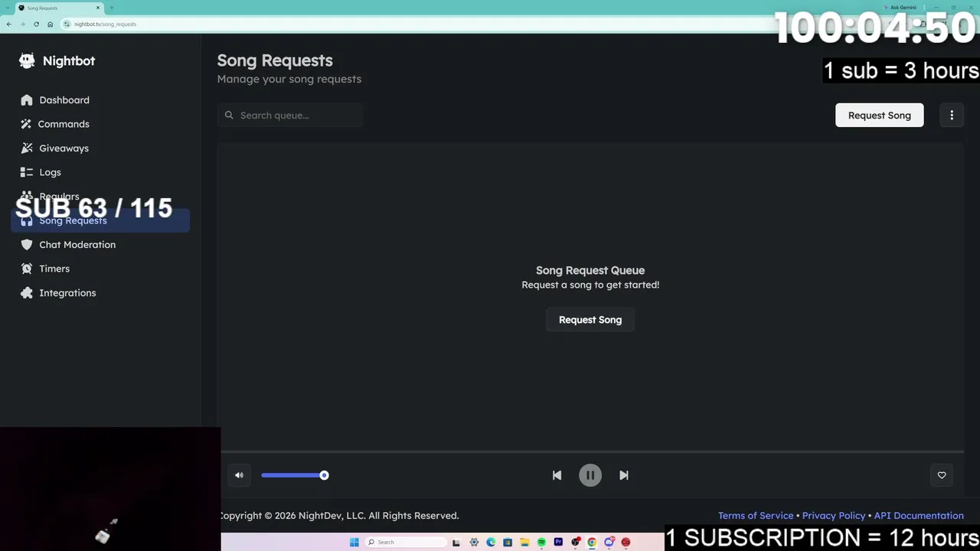Open the Windows Start menu
This screenshot has width=980, height=551.
point(354,543)
